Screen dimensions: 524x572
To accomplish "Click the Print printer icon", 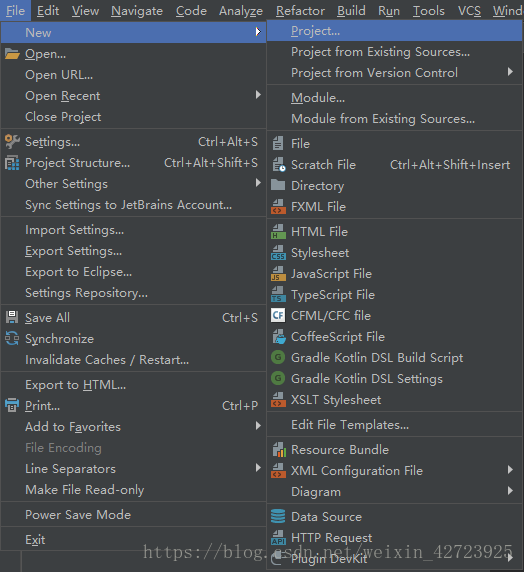I will tap(12, 405).
